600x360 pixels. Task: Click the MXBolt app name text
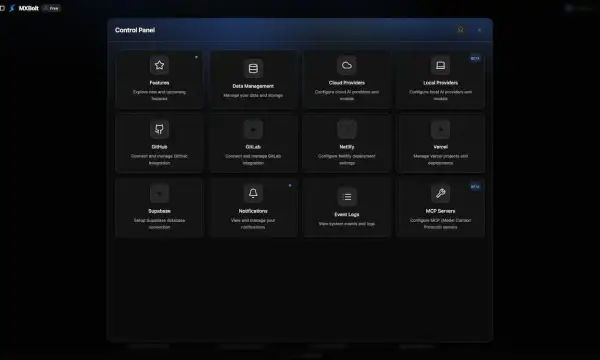click(x=29, y=8)
